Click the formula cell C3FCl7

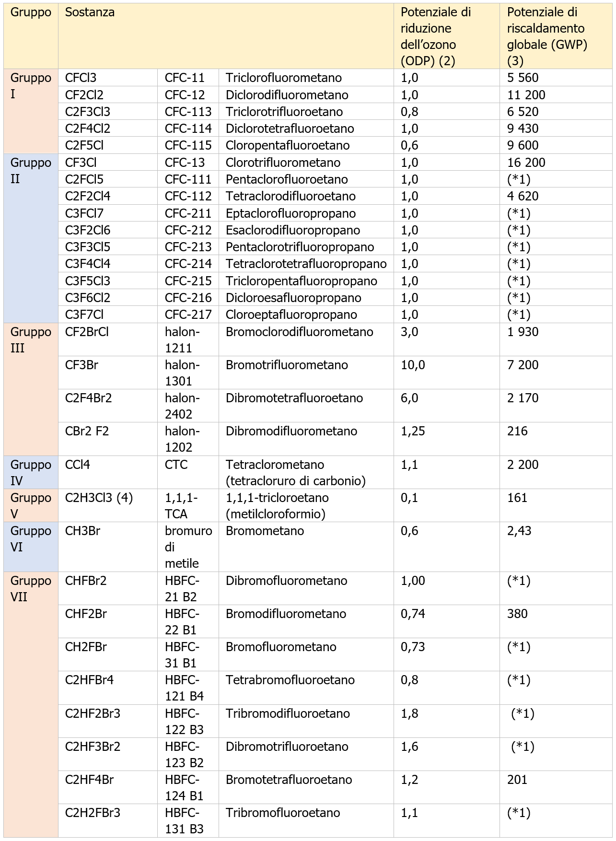[x=84, y=213]
